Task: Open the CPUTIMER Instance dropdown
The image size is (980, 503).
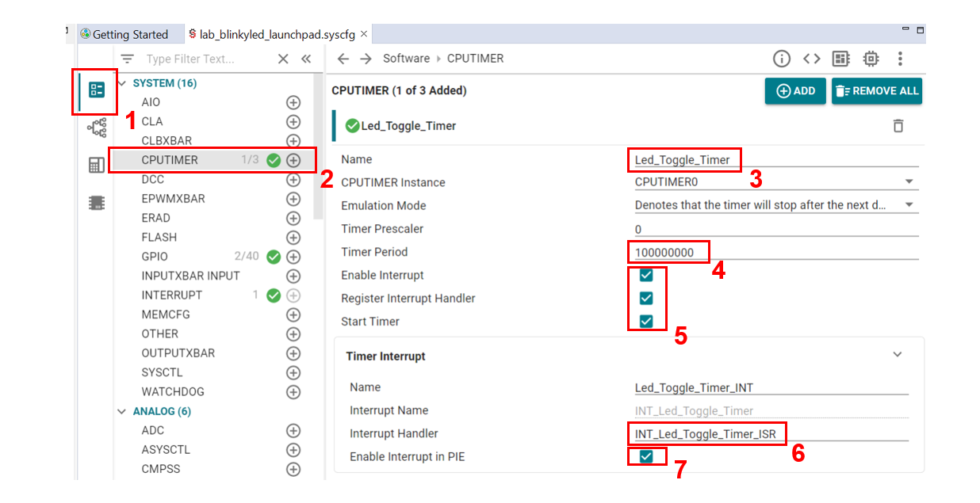Action: click(909, 182)
